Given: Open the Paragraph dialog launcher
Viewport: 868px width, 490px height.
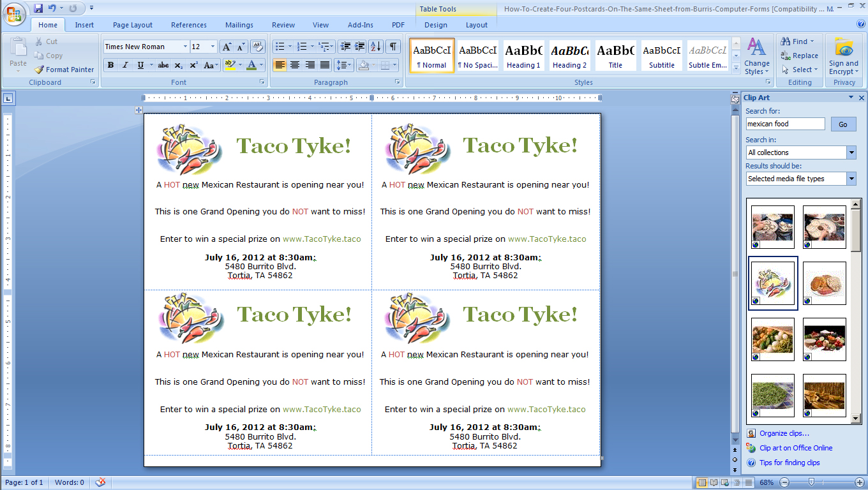Looking at the screenshot, I should (x=397, y=82).
